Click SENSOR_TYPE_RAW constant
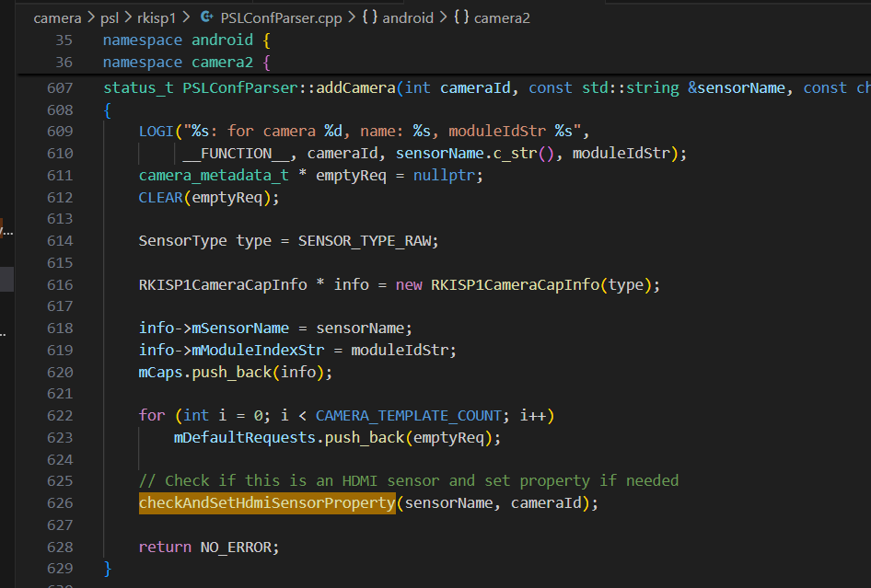871x588 pixels. [x=365, y=241]
